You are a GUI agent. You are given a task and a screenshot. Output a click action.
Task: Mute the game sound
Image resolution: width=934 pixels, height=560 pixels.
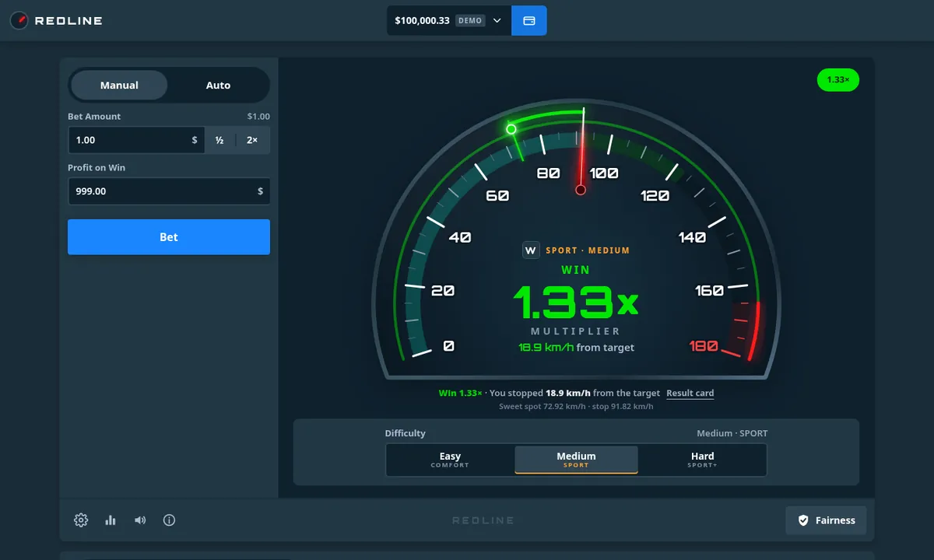pyautogui.click(x=140, y=520)
